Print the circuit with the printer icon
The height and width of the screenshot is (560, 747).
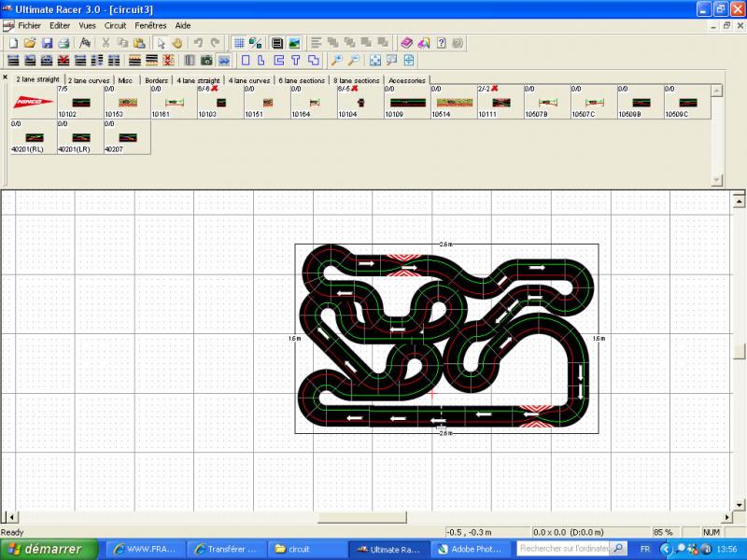click(x=63, y=43)
